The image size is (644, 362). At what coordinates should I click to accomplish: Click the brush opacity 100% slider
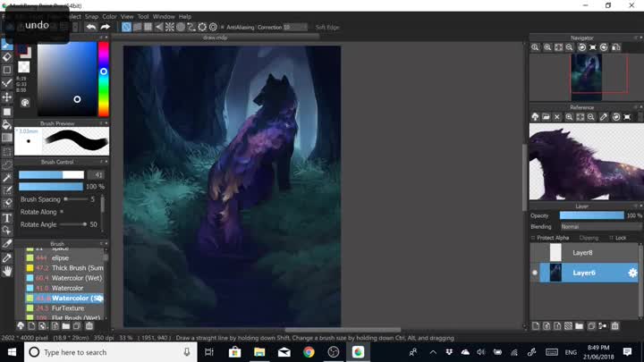click(51, 186)
